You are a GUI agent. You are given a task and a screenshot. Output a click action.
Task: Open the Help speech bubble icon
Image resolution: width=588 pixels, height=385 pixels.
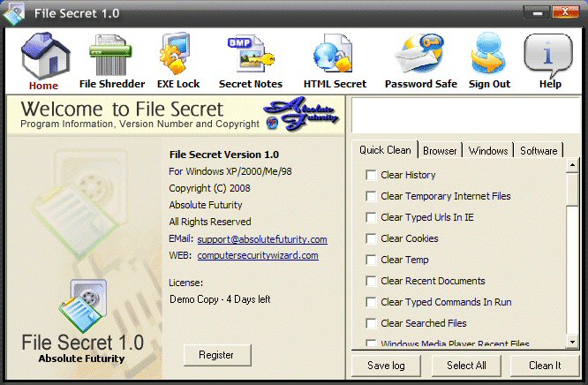(548, 55)
